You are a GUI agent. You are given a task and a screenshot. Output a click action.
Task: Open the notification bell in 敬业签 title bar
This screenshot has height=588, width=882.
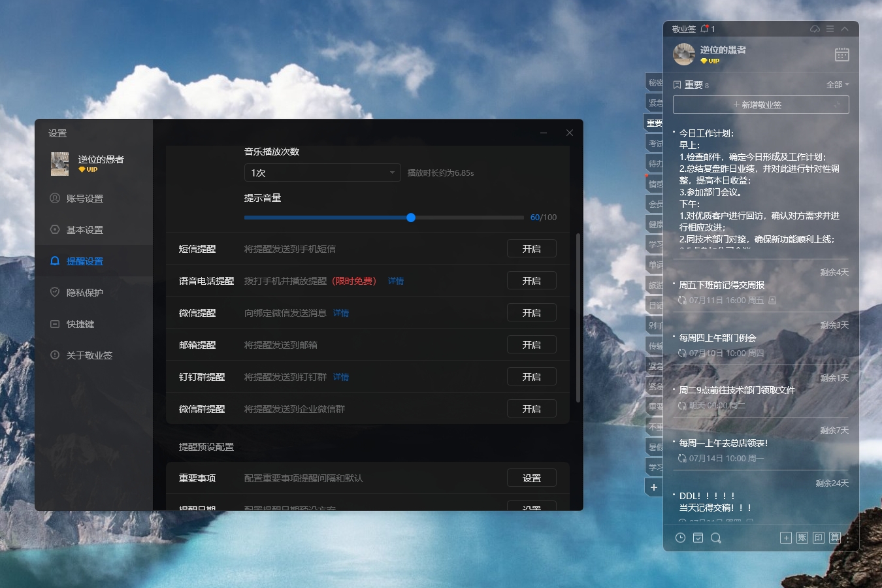pos(705,29)
